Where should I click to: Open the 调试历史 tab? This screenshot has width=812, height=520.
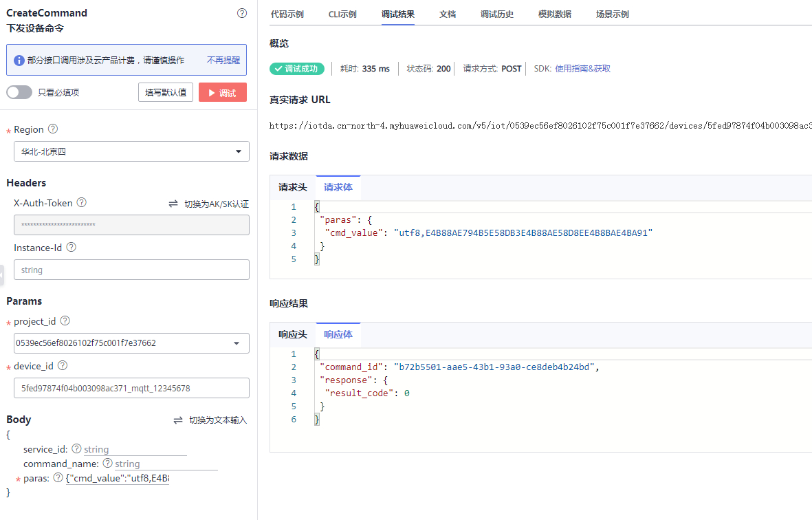[x=496, y=14]
